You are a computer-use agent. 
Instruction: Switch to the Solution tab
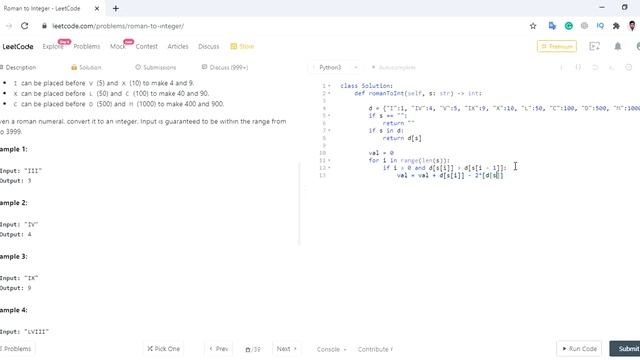pos(86,67)
